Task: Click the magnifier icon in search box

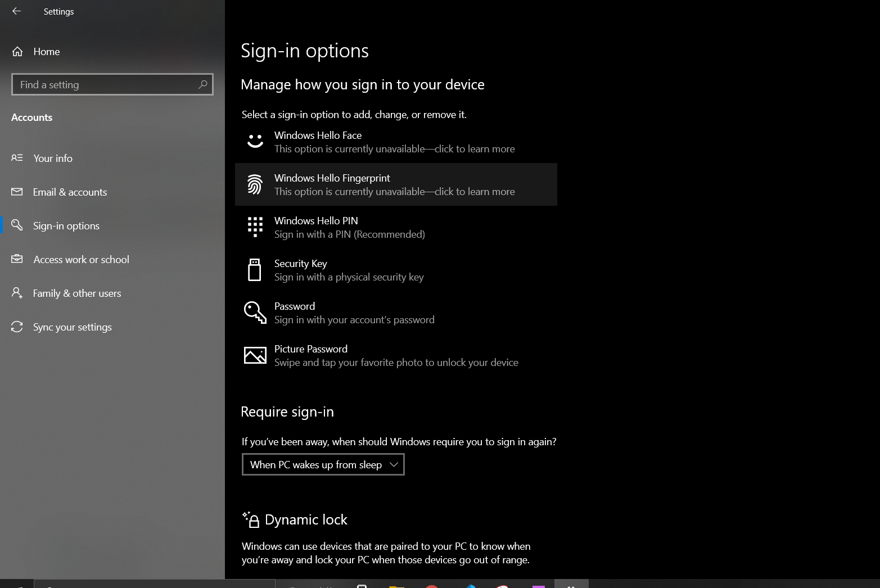Action: tap(203, 84)
